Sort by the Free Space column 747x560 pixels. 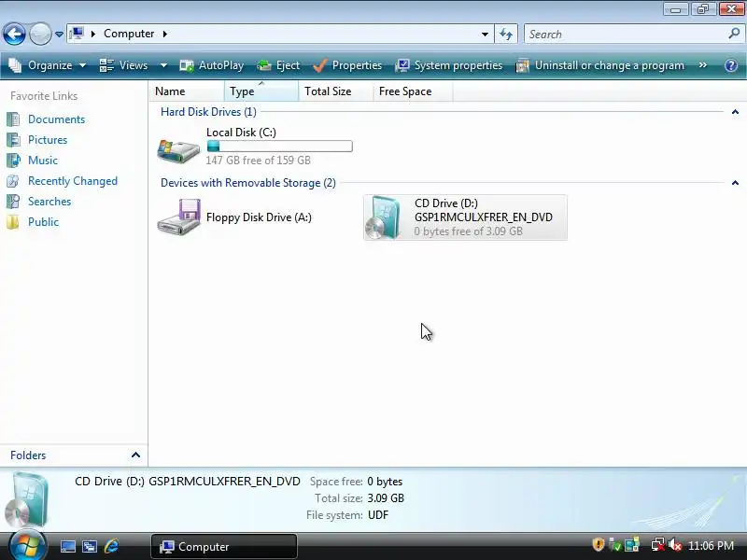pyautogui.click(x=413, y=91)
